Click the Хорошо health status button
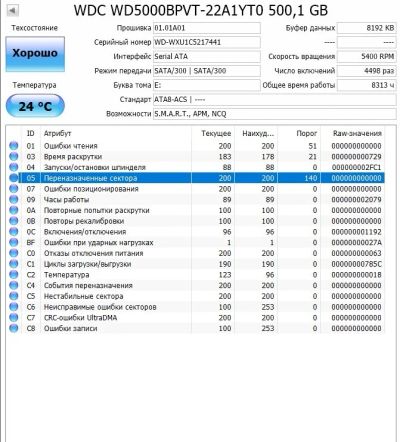 coord(35,54)
